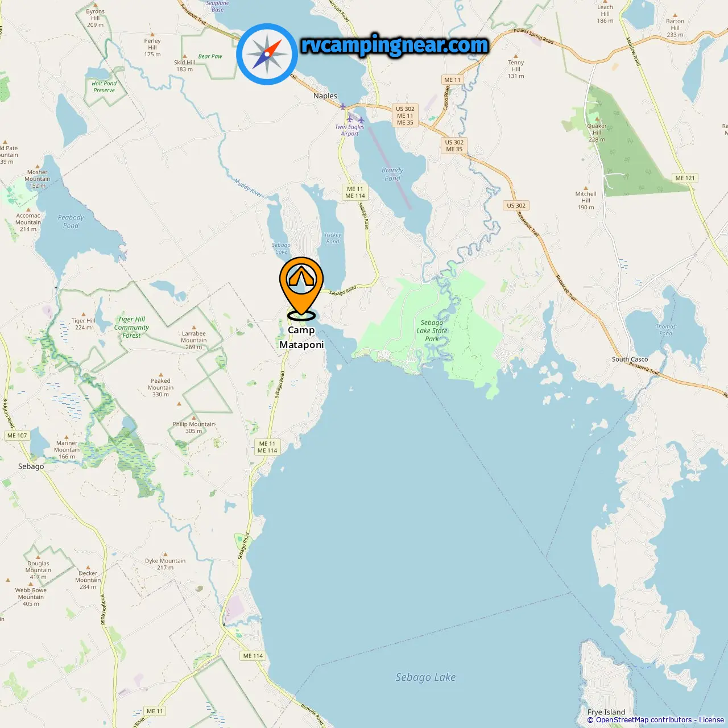Select the South Casco place label

pyautogui.click(x=630, y=359)
